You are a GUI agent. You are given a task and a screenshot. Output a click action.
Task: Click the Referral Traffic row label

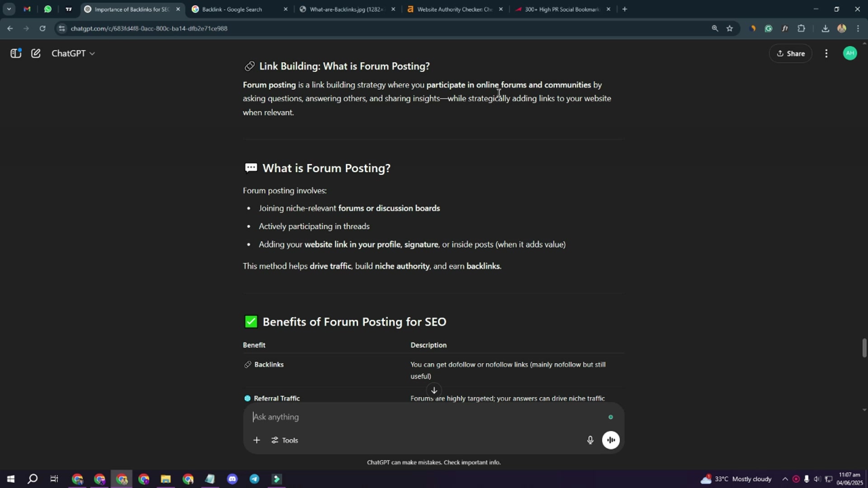coord(277,399)
